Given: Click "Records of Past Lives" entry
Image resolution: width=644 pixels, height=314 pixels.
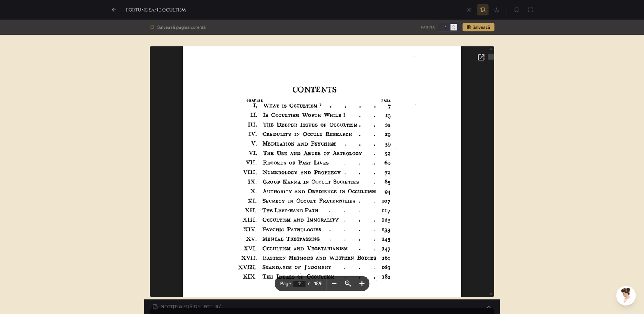Looking at the screenshot, I should click(296, 163).
